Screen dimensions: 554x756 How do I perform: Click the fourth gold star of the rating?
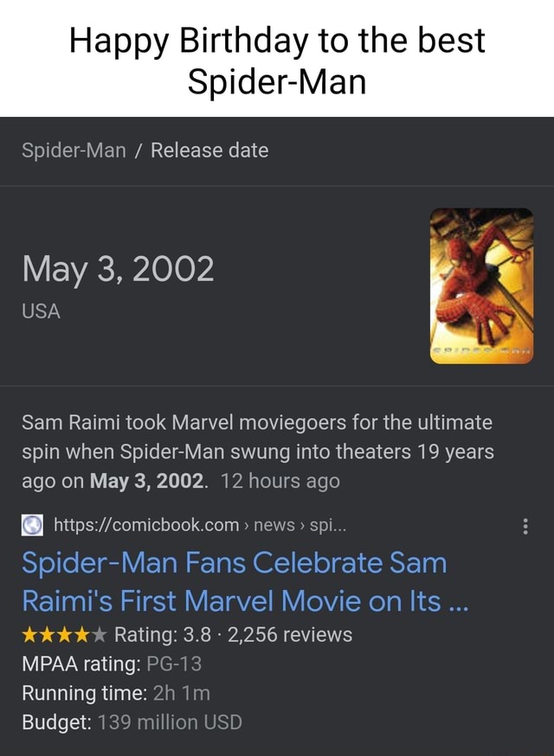pyautogui.click(x=83, y=633)
